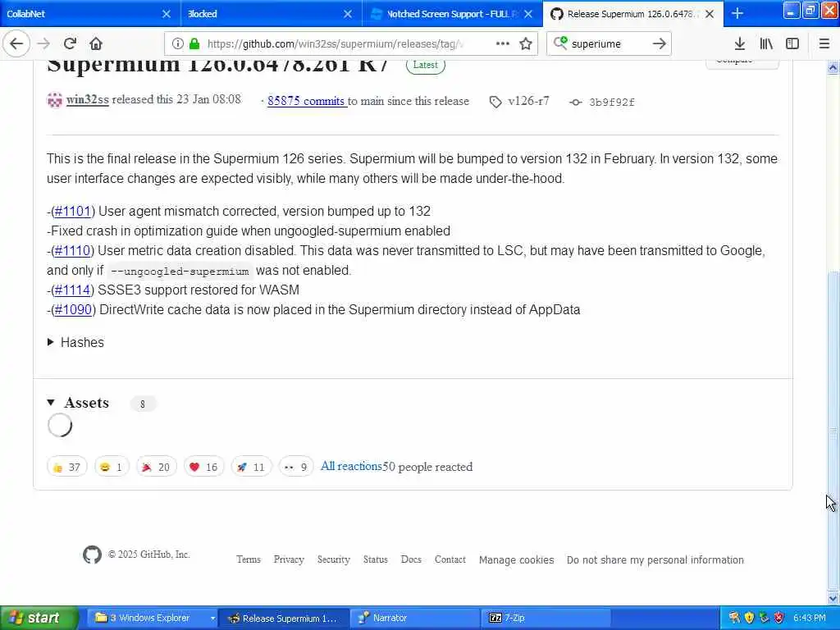
Task: Toggle the sidebar view icon
Action: tap(792, 43)
